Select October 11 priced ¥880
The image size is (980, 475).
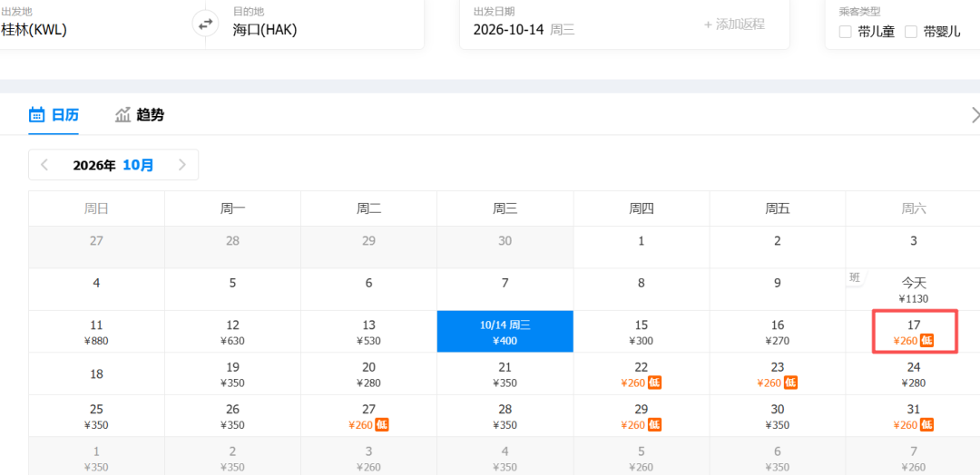pyautogui.click(x=96, y=332)
